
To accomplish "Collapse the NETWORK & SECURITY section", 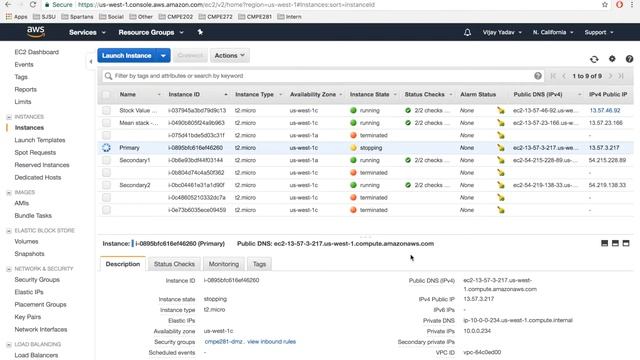I will point(9,269).
